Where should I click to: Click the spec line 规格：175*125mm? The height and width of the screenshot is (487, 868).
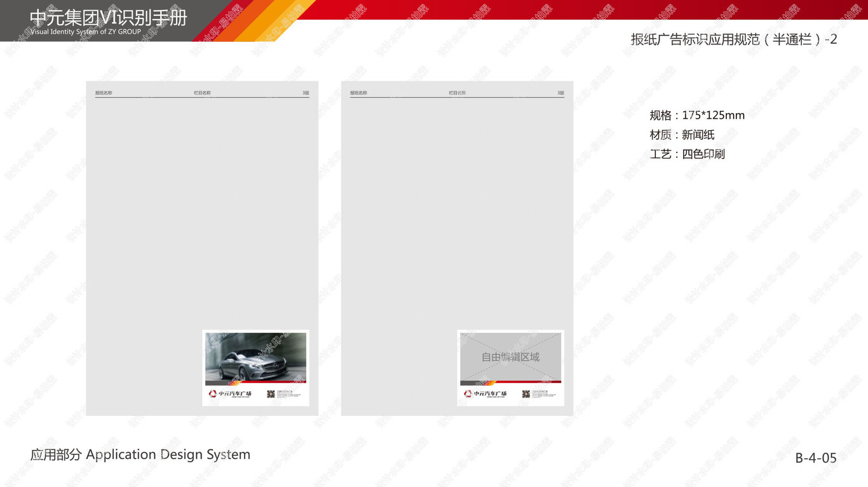[x=697, y=116]
